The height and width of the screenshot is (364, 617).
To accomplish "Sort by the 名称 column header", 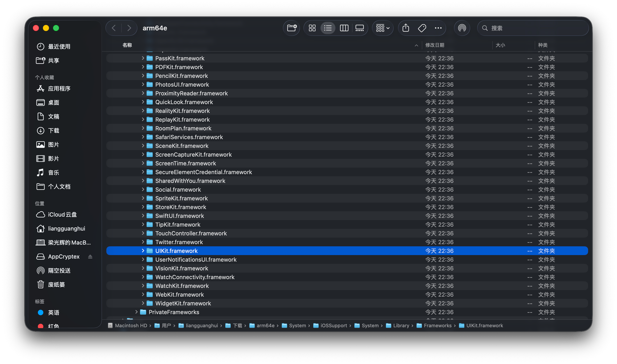I will pyautogui.click(x=127, y=45).
